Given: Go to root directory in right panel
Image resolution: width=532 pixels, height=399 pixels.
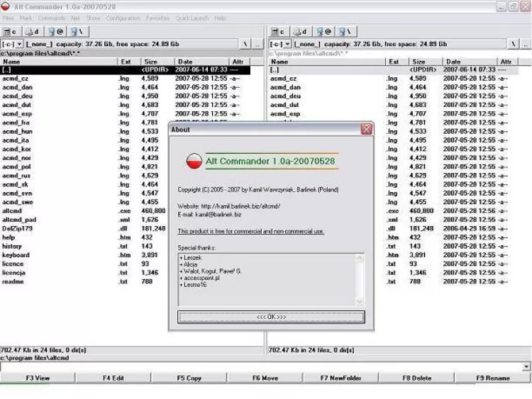Looking at the screenshot, I should 513,44.
